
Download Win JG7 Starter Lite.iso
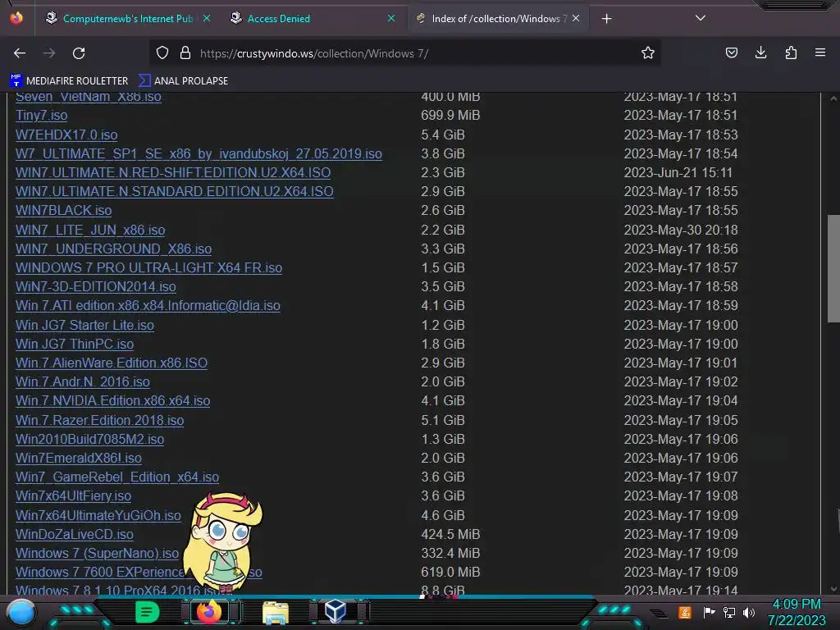coord(84,325)
